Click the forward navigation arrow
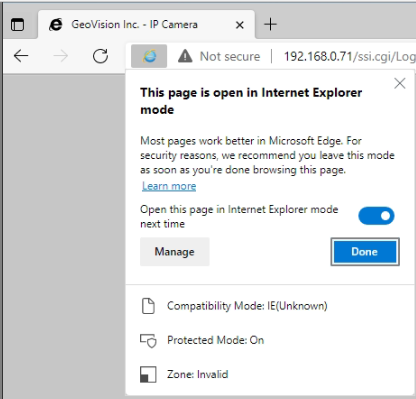This screenshot has height=399, width=416. point(61,56)
